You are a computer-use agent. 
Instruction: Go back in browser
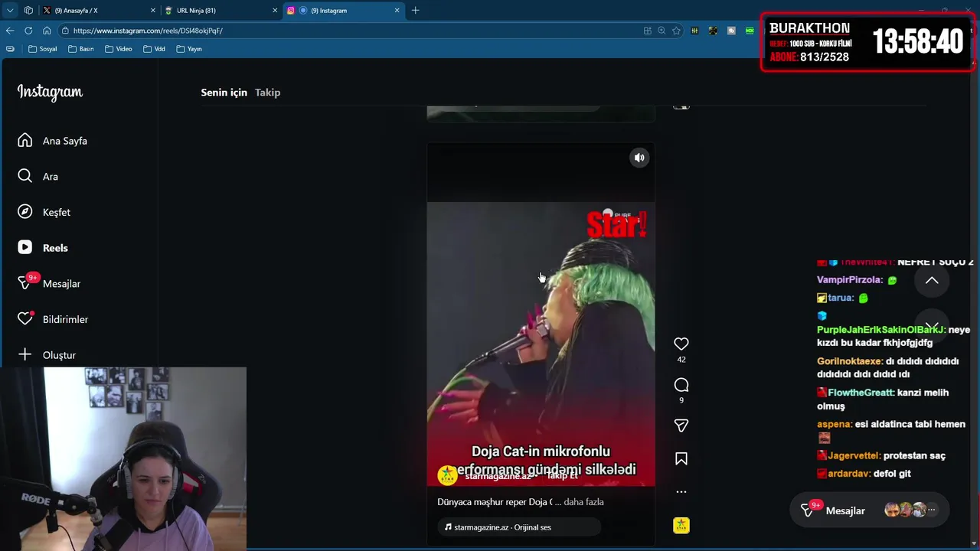tap(10, 31)
